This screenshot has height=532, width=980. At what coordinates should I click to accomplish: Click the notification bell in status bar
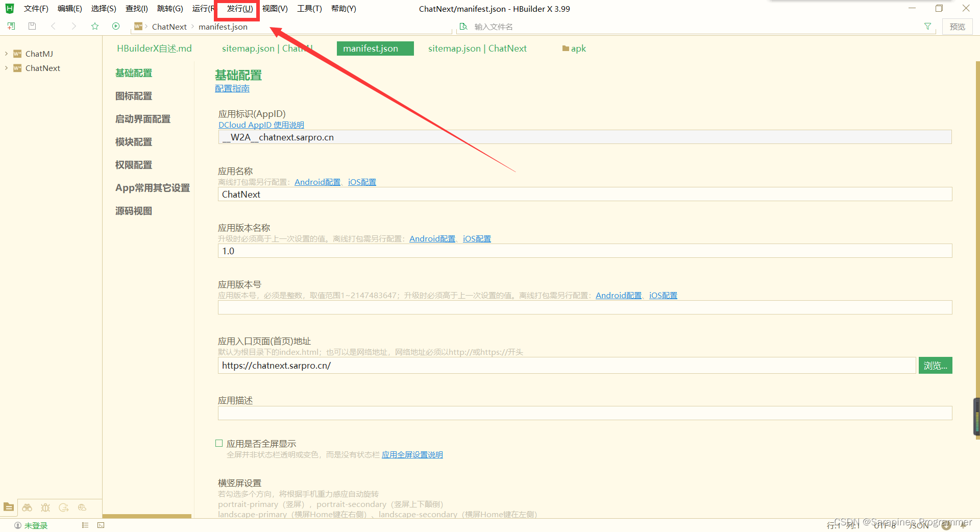pos(963,525)
